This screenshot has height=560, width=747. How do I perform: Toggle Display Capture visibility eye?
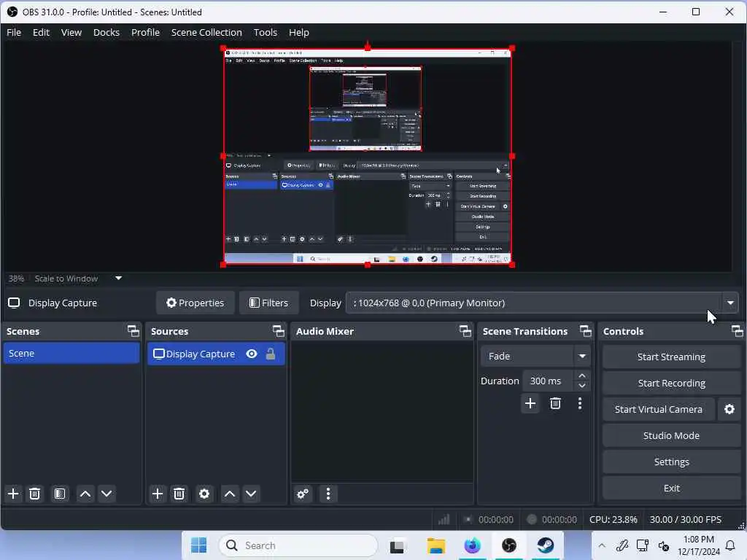tap(252, 354)
